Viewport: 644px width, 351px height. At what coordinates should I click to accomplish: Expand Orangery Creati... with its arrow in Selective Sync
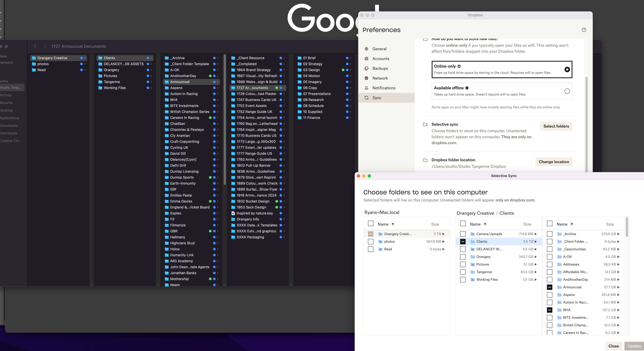coord(443,234)
